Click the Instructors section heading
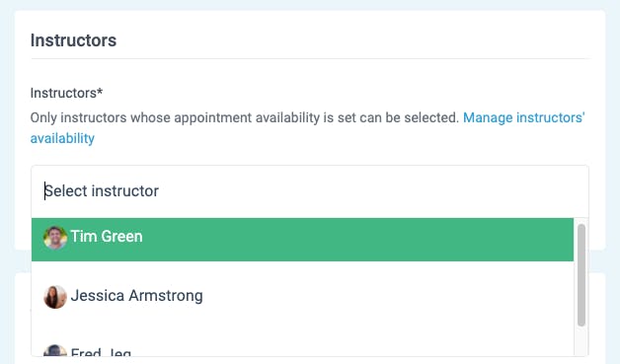Screen dimensions: 620x364 pyautogui.click(x=73, y=40)
